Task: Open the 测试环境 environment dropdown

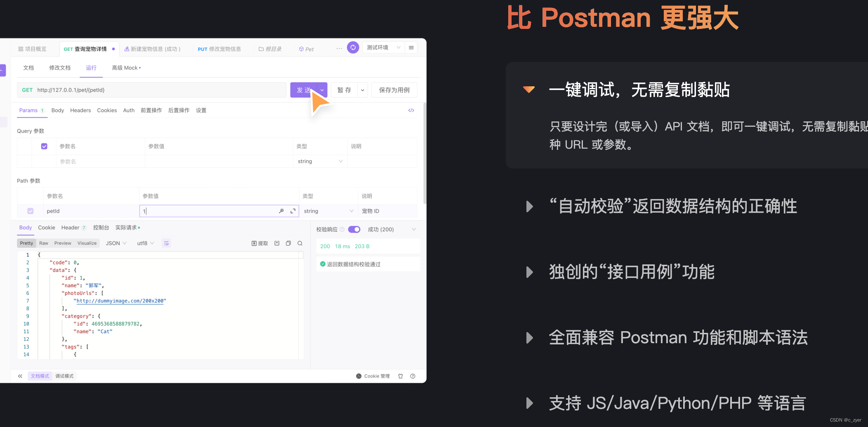Action: pyautogui.click(x=383, y=47)
